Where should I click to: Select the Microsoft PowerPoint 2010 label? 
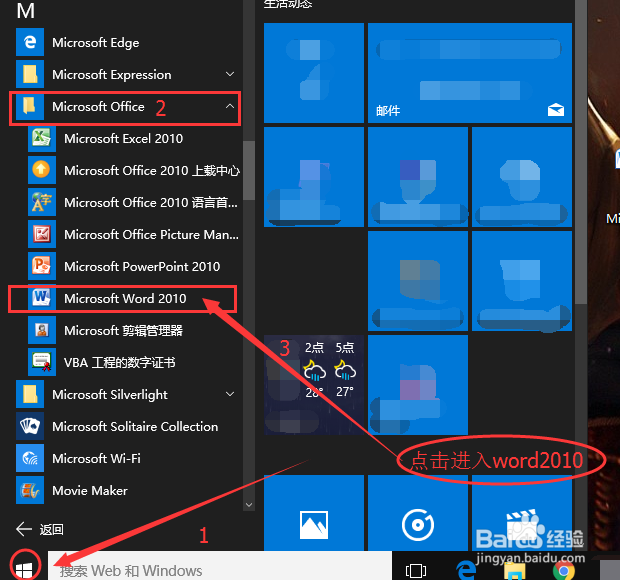[142, 266]
